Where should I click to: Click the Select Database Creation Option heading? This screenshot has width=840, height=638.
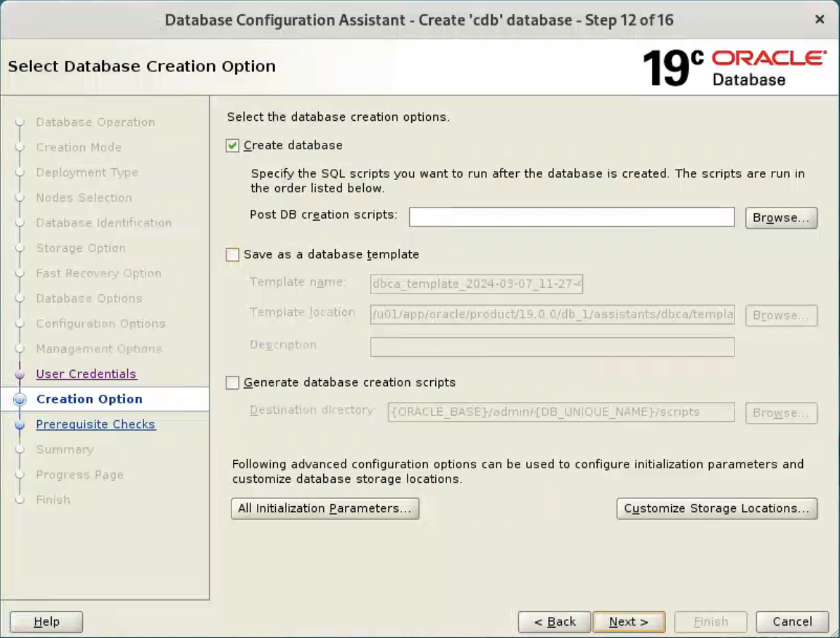point(141,66)
